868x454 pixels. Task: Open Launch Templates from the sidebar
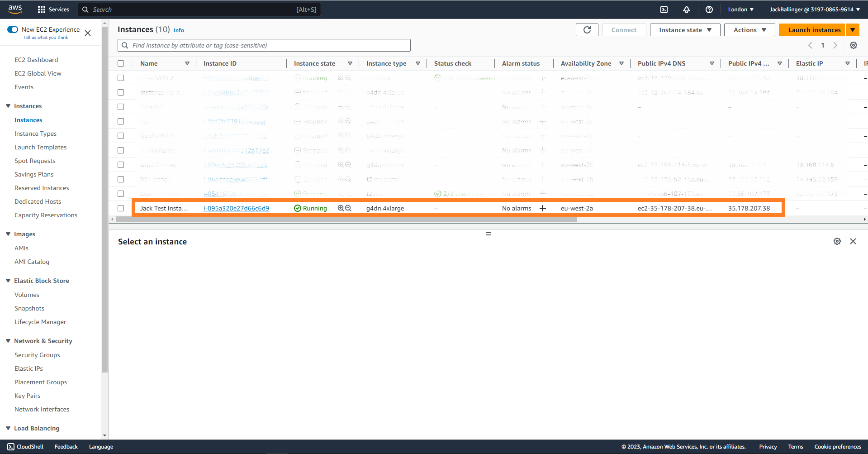click(40, 147)
